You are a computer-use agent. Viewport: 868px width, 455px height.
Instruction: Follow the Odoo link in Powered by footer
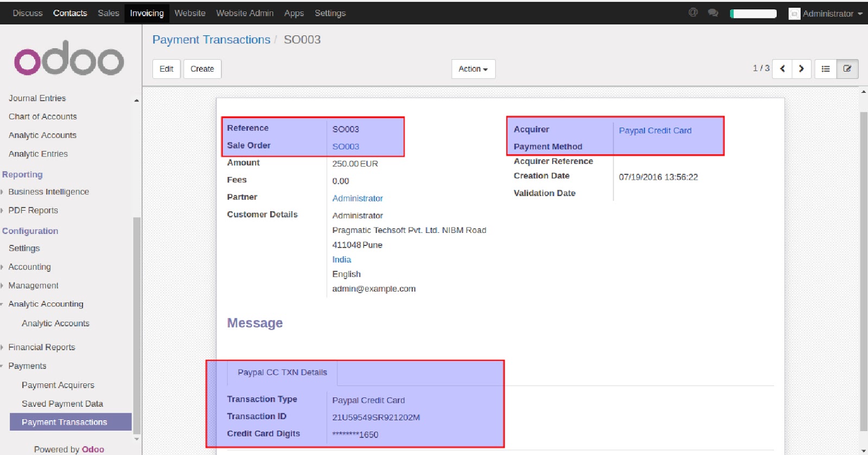tap(93, 449)
